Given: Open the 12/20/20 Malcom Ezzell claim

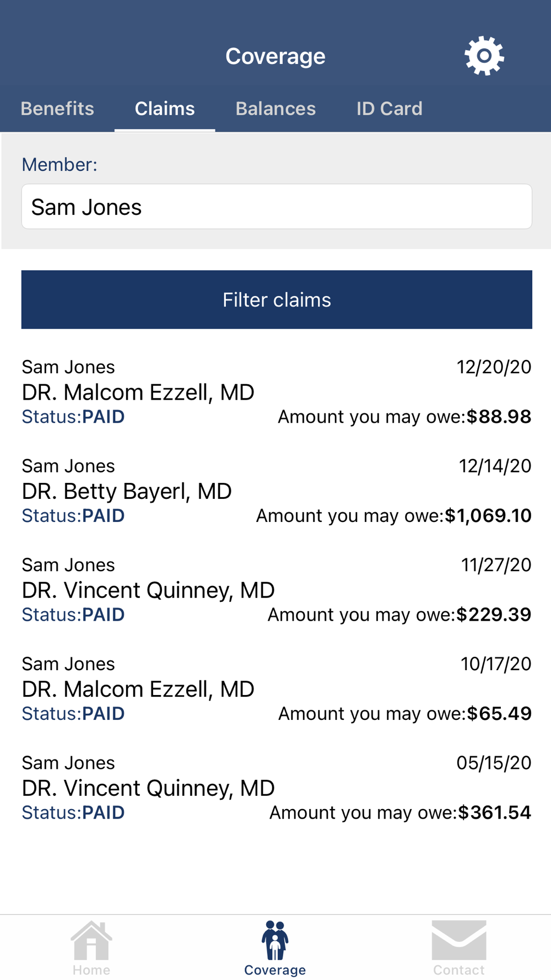Looking at the screenshot, I should coord(277,392).
